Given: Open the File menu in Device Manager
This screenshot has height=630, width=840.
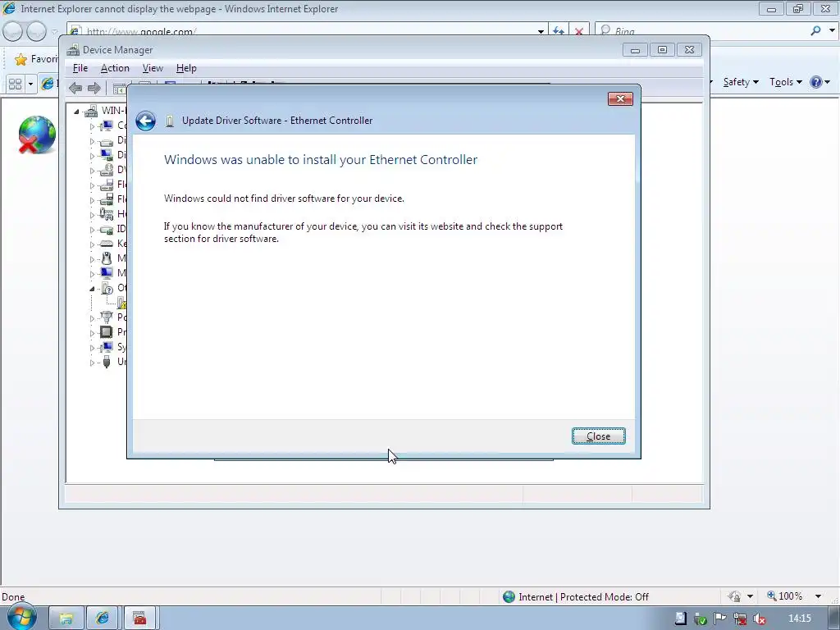Looking at the screenshot, I should (80, 68).
